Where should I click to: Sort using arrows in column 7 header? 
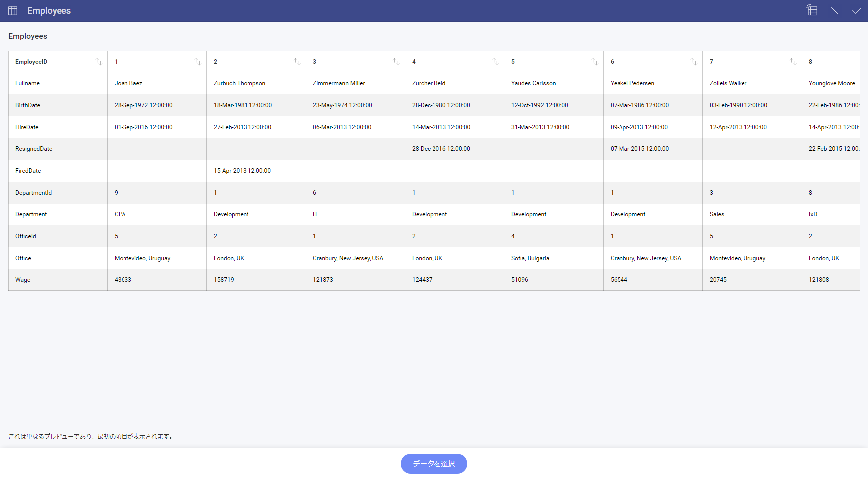tap(793, 62)
